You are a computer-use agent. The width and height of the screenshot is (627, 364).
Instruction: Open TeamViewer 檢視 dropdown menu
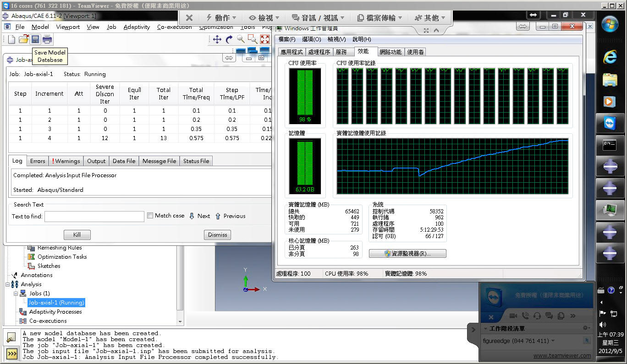click(265, 18)
